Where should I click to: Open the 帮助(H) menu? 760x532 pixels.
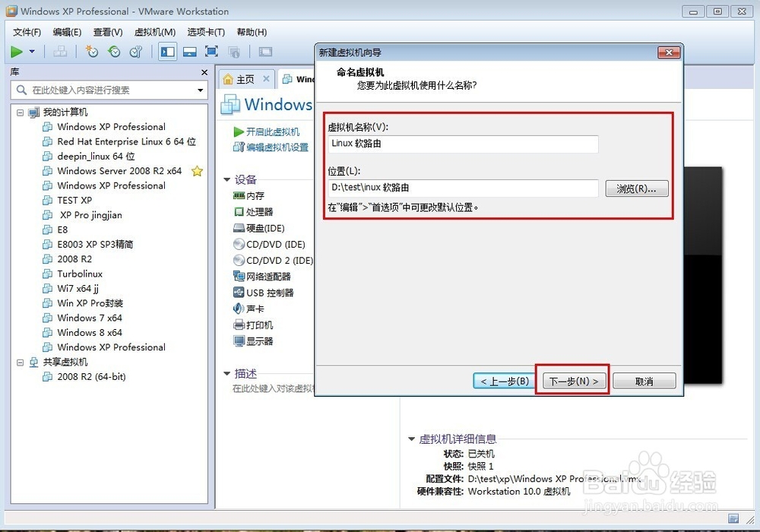252,32
